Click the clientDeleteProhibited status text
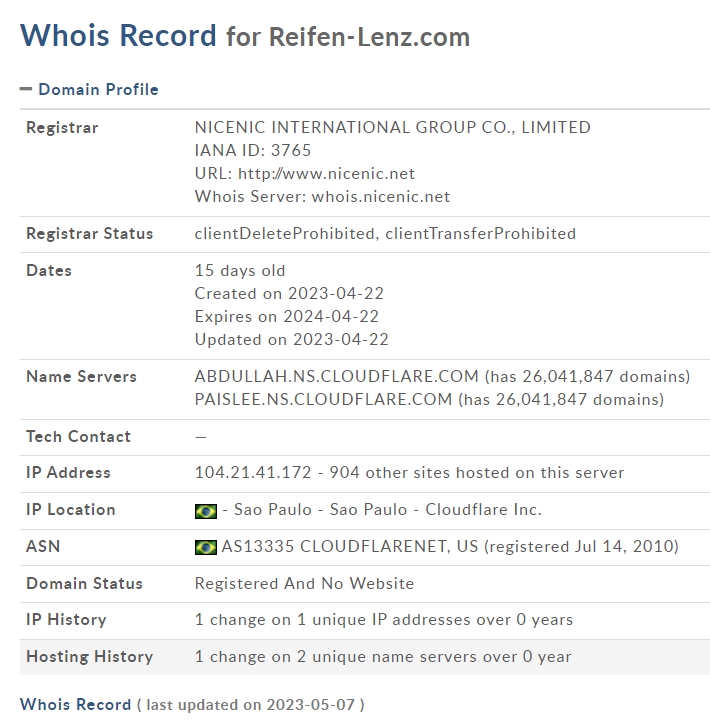710x724 pixels. 284,234
